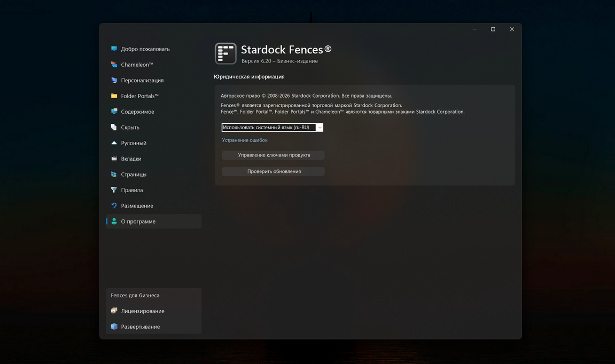615x364 pixels.
Task: Click Управление ключами продукта button
Action: pyautogui.click(x=274, y=155)
